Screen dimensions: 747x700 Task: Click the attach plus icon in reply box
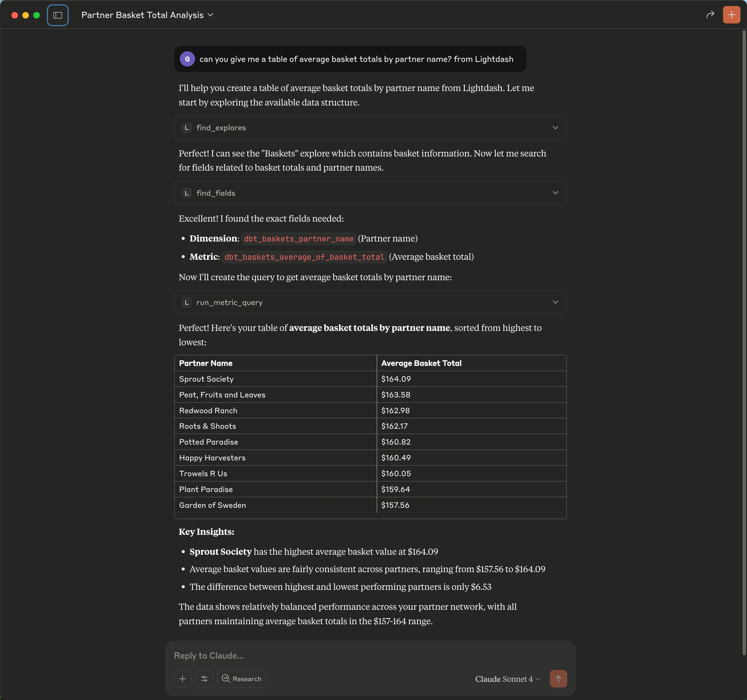pos(183,679)
